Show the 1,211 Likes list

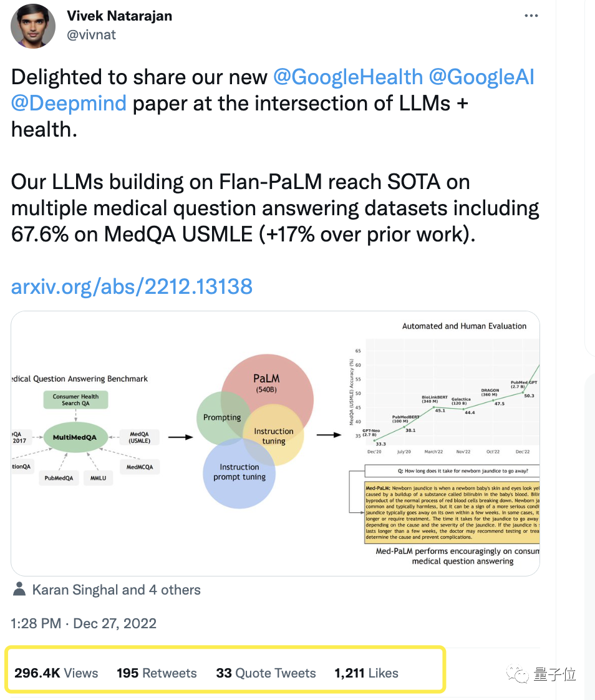(366, 673)
